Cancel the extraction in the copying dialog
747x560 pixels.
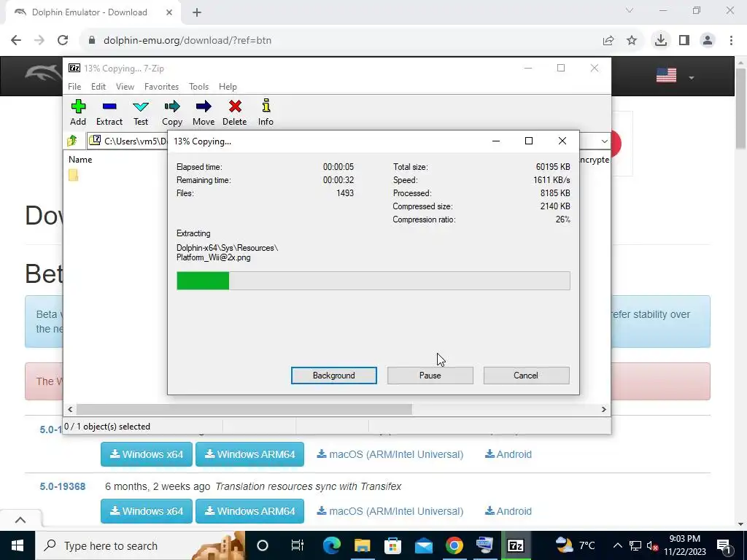tap(526, 376)
